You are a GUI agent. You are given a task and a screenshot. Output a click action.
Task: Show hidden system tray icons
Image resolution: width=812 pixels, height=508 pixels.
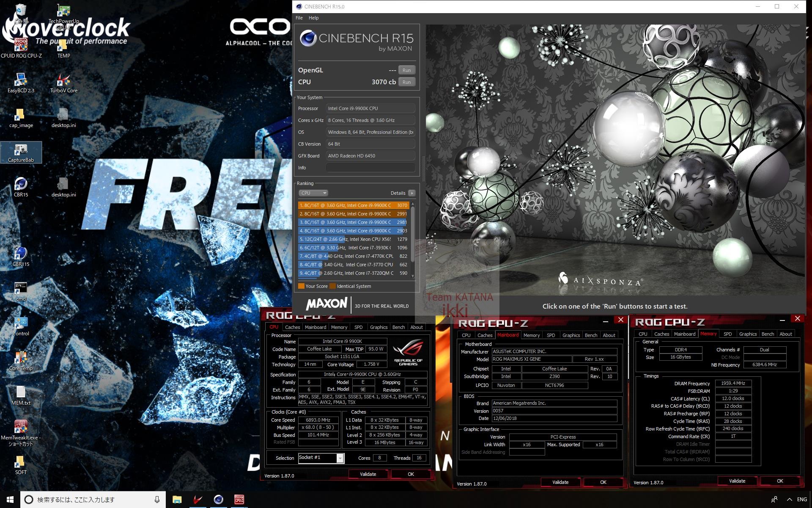click(789, 500)
